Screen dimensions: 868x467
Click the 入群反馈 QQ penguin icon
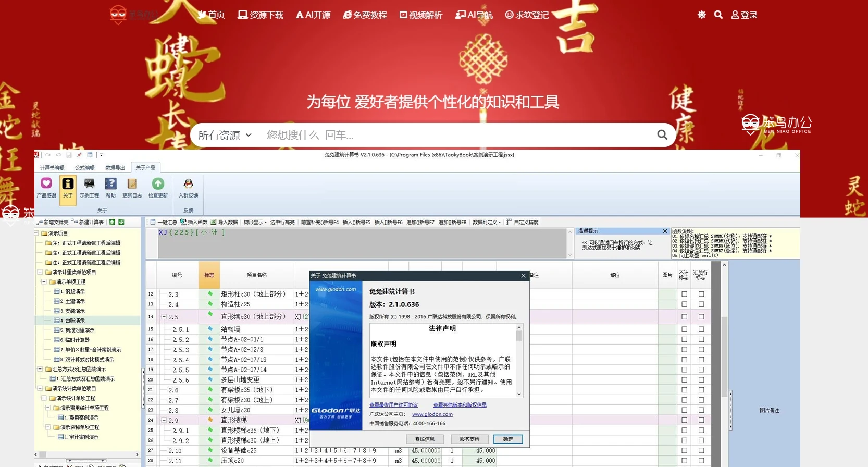pos(188,183)
